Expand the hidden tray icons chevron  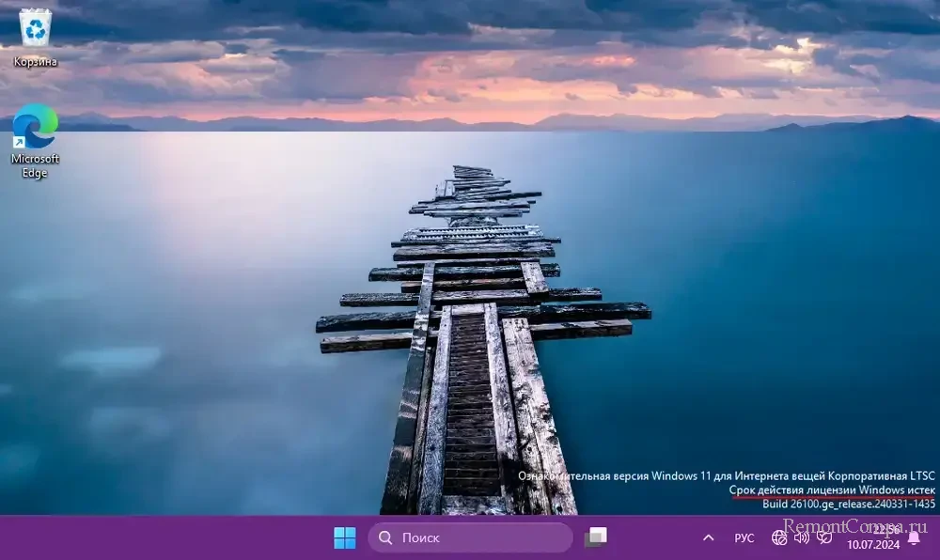tap(708, 537)
